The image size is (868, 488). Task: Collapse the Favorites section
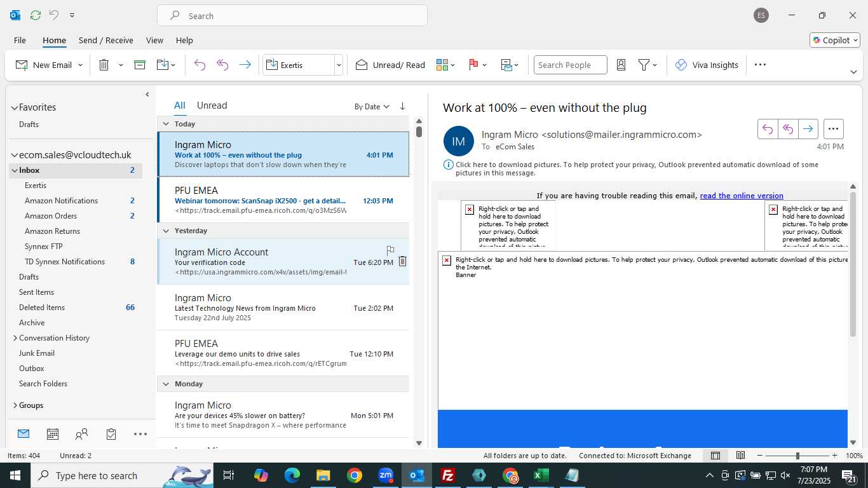point(15,107)
